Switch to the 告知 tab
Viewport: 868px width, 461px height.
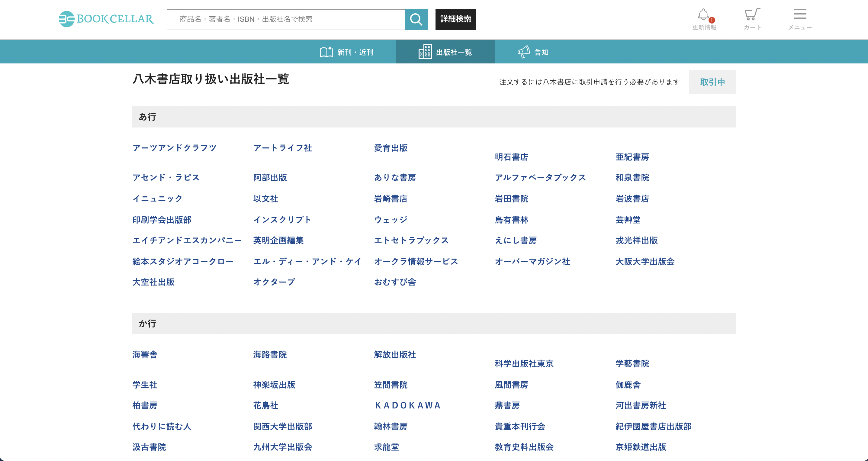pyautogui.click(x=541, y=52)
